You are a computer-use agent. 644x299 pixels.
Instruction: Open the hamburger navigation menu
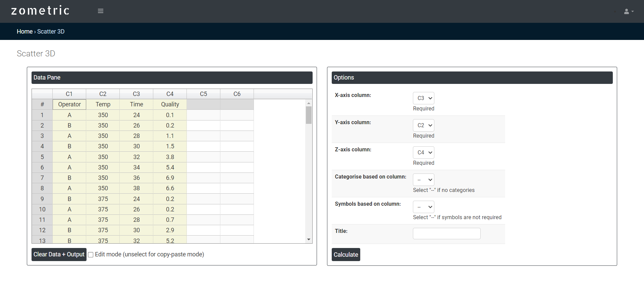pyautogui.click(x=100, y=11)
